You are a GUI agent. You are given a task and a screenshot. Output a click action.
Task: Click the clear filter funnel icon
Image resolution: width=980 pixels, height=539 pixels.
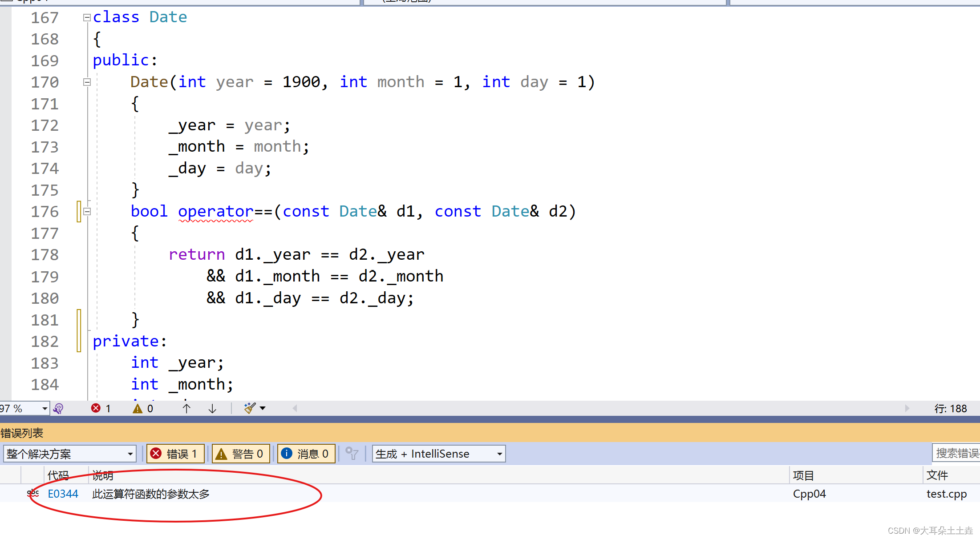(352, 454)
